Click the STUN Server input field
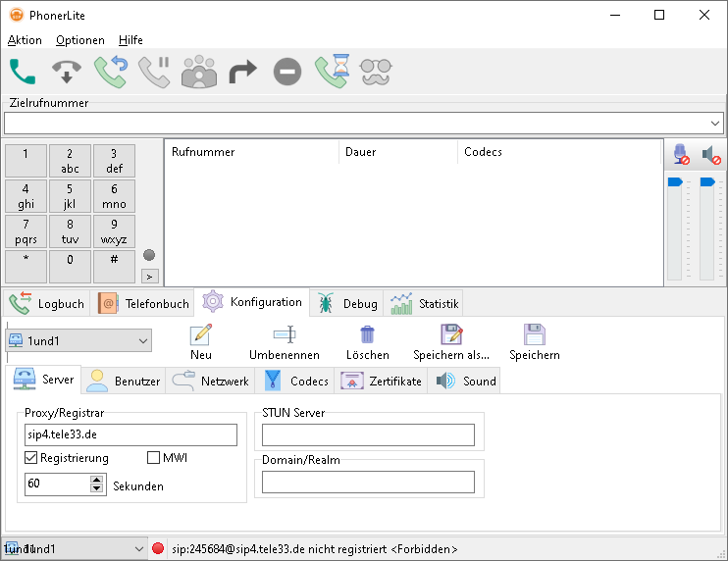The image size is (728, 561). (368, 434)
